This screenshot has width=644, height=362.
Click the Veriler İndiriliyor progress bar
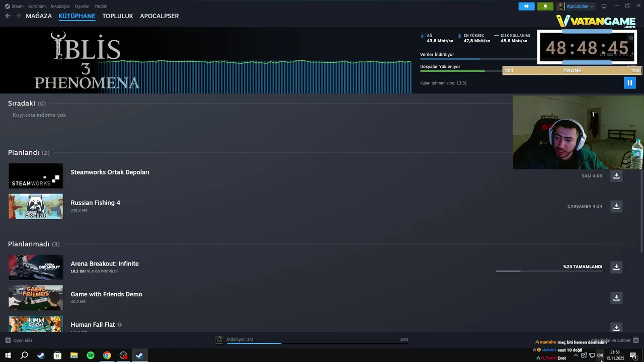(478, 59)
